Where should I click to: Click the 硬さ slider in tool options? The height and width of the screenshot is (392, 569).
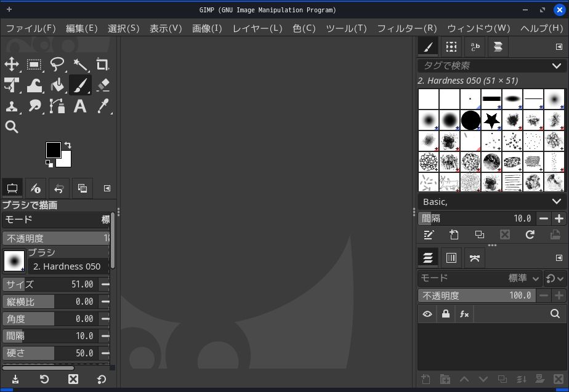coord(50,353)
